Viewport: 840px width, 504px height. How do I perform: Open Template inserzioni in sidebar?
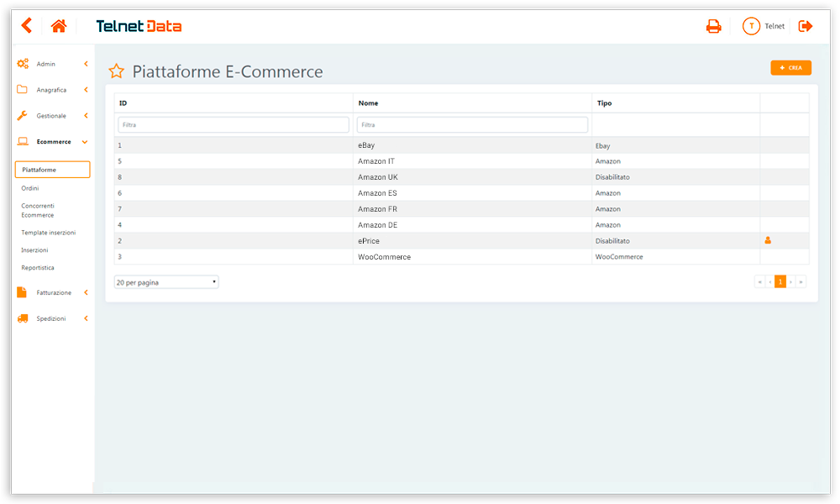[48, 233]
